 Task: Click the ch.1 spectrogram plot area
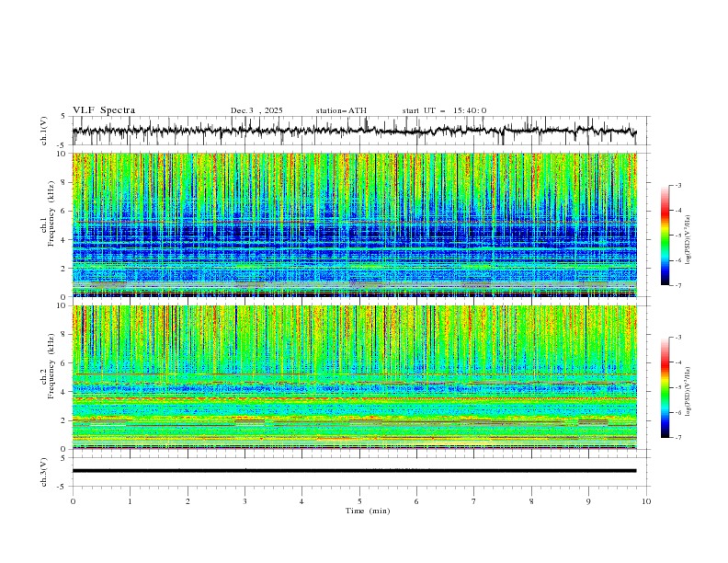point(355,224)
